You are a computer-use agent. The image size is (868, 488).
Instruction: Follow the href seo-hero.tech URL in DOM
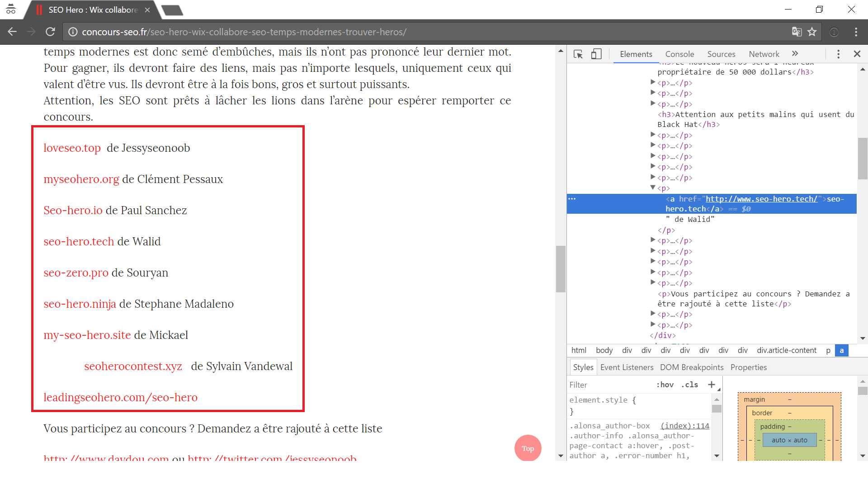[x=761, y=199]
